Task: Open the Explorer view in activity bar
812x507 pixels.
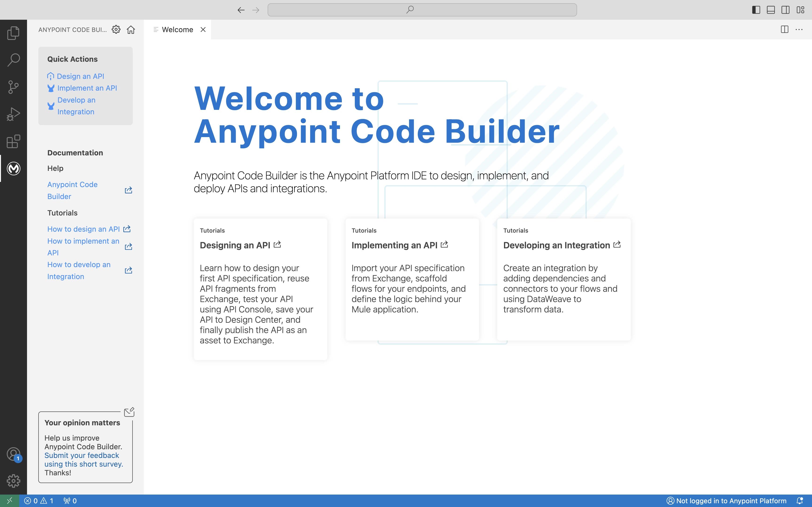Action: tap(13, 33)
